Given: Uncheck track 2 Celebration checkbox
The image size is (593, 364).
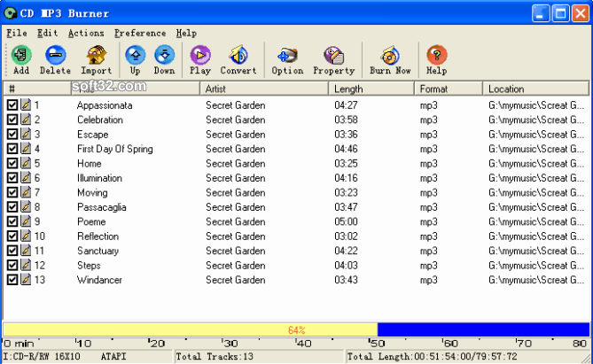Looking at the screenshot, I should coord(12,120).
